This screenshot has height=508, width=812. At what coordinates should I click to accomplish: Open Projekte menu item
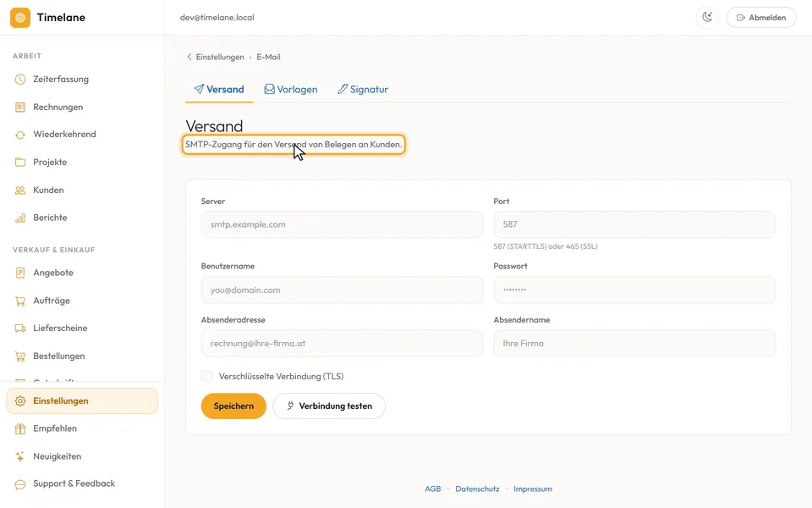(x=82, y=163)
